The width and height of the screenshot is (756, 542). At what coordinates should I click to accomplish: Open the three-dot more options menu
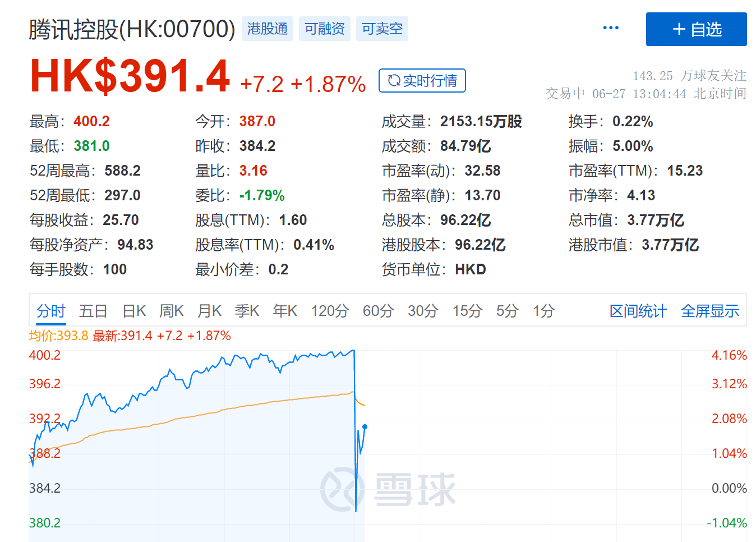pos(611,27)
